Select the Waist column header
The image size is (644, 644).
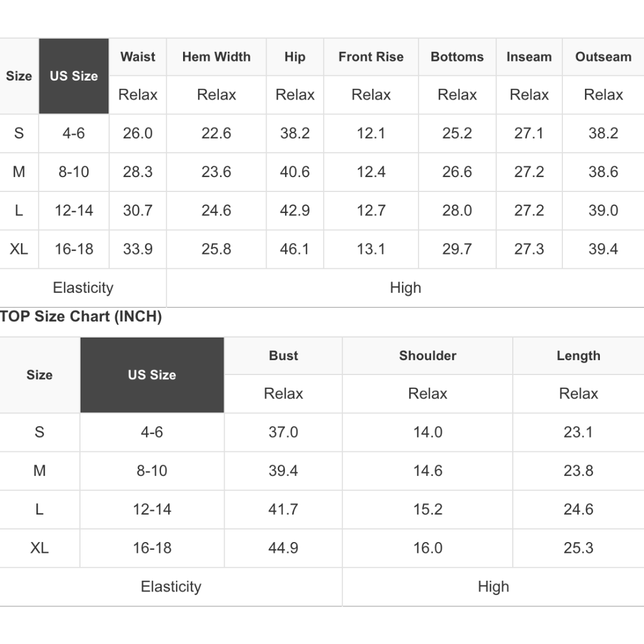[x=138, y=57]
